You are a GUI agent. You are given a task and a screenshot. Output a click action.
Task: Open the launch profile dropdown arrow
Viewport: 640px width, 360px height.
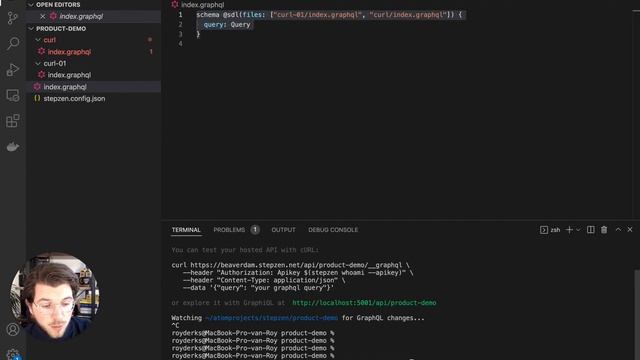(x=578, y=230)
